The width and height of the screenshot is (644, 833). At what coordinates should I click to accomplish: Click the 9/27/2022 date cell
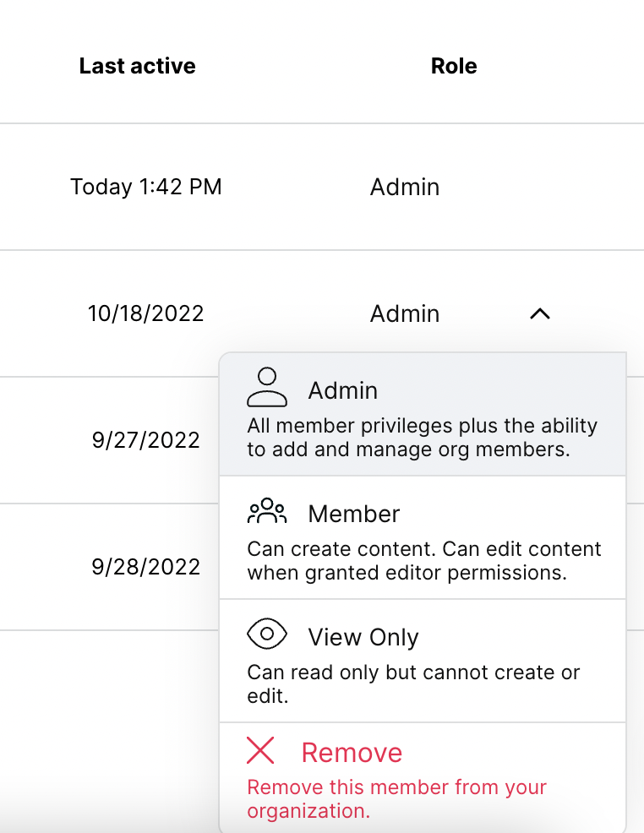coord(146,440)
